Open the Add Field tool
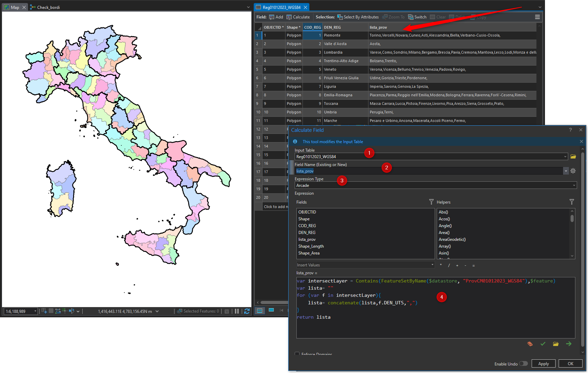 point(276,17)
